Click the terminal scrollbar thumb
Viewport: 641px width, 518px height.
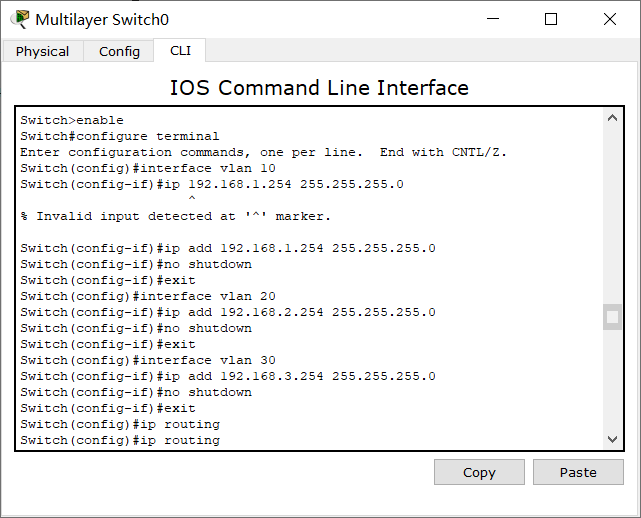click(612, 317)
